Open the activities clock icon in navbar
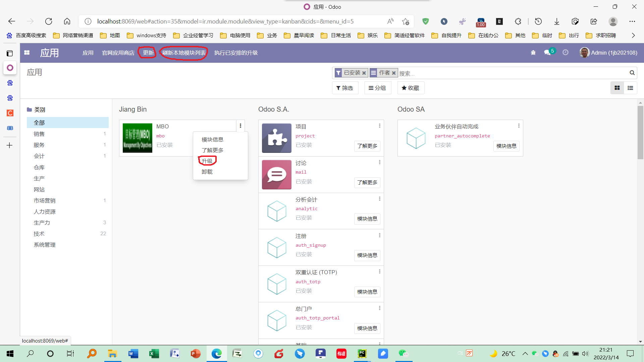644x362 pixels. pos(566,52)
